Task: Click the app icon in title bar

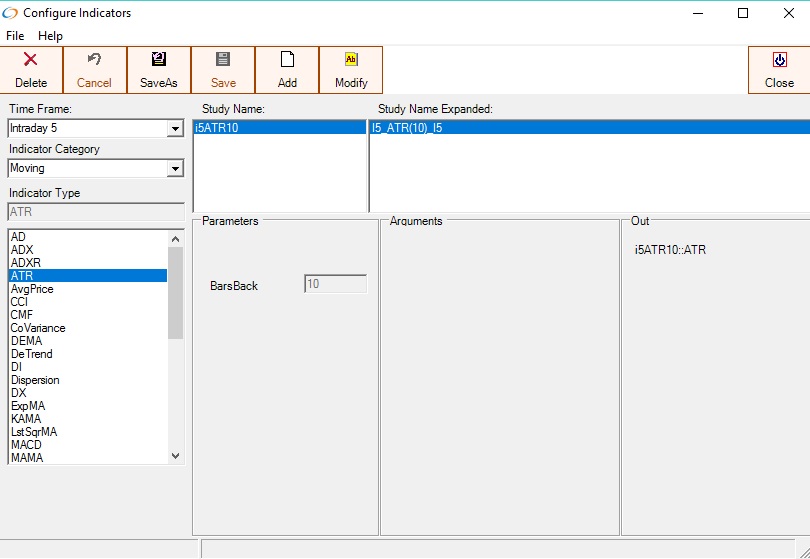Action: tap(11, 13)
